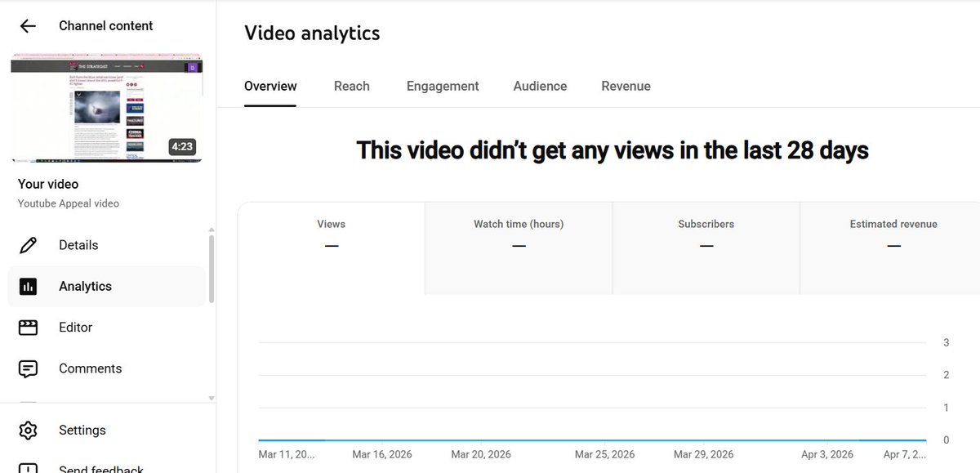
Task: Go to Comments in the sidebar
Action: [x=106, y=369]
